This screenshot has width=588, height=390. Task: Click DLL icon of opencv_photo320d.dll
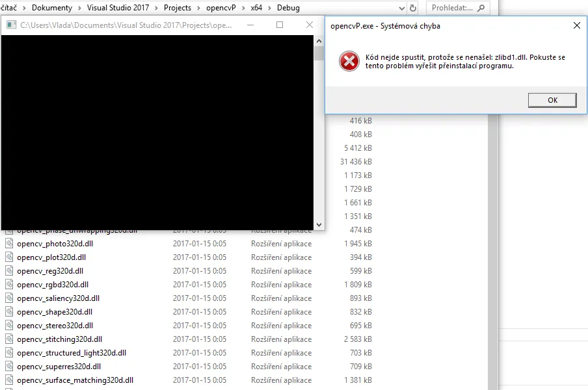tap(9, 244)
